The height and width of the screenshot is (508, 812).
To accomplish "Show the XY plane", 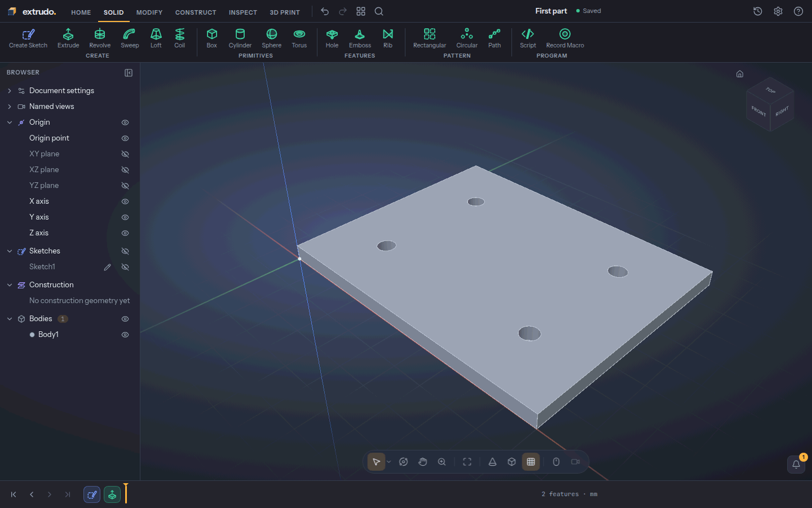I will click(x=125, y=154).
